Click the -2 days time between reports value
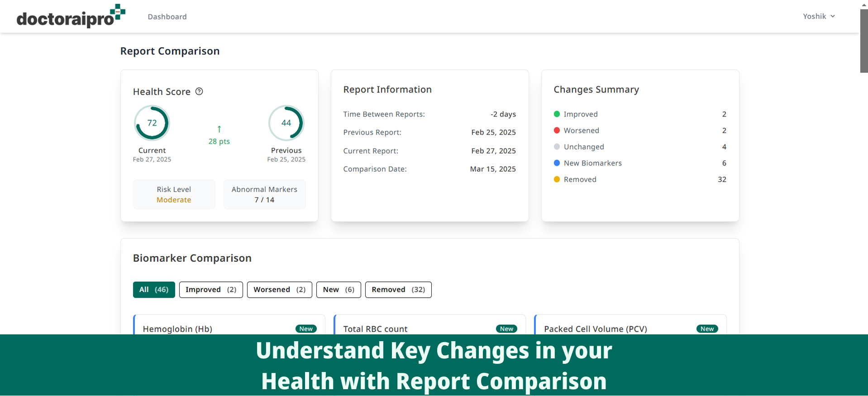 [x=503, y=114]
